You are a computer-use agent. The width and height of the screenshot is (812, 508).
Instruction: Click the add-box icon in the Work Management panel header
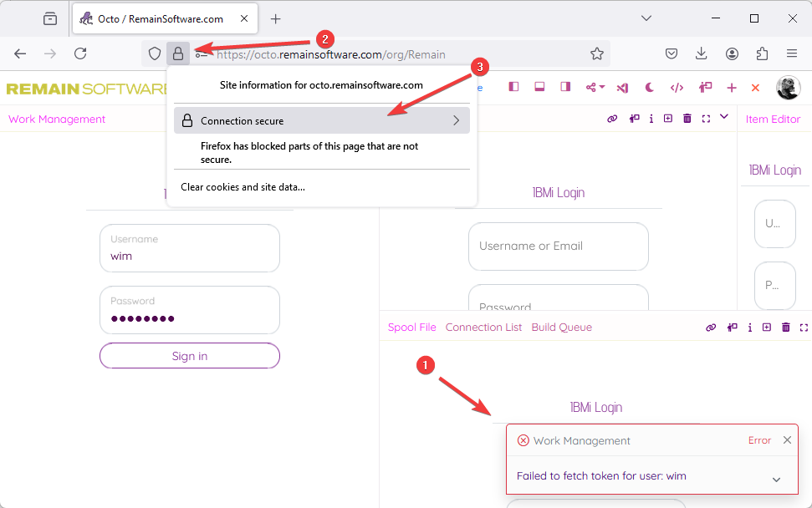[668, 119]
